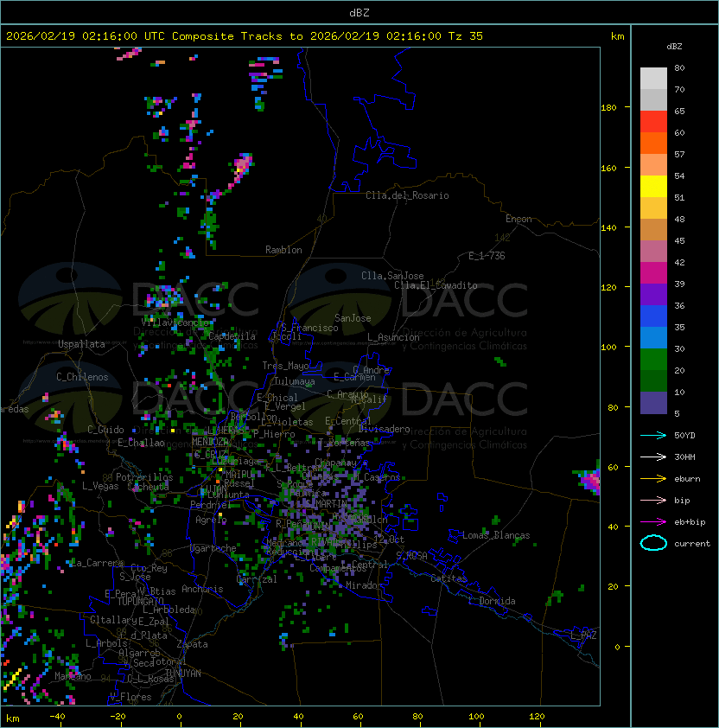Click the magenta storm cell at the map's right edge
Screen dimensions: 719x728
(589, 478)
